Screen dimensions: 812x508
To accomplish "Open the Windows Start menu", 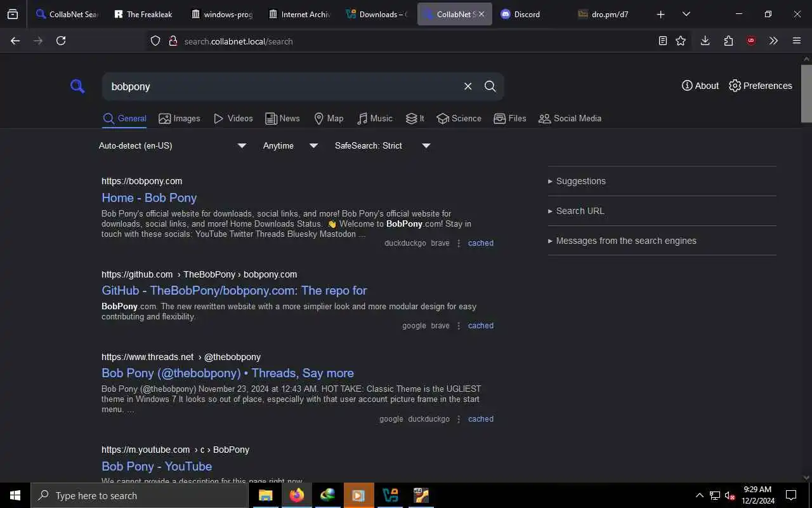I will pyautogui.click(x=15, y=495).
